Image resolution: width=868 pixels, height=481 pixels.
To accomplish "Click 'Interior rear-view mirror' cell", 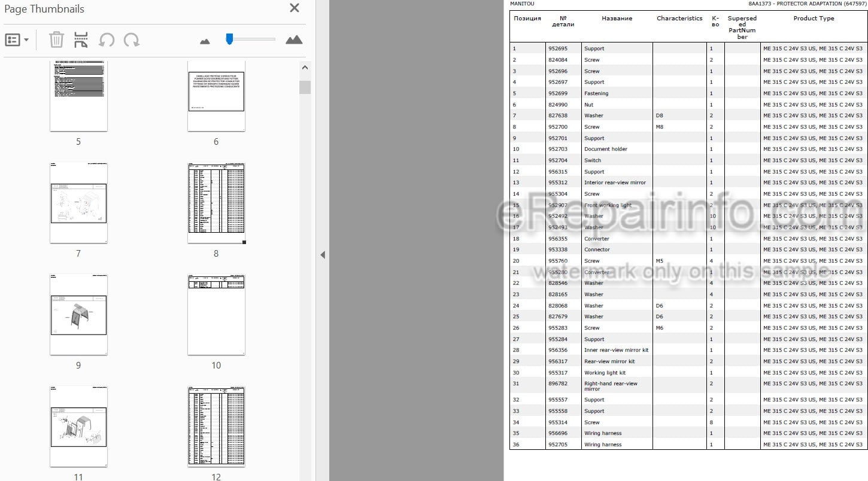I will [615, 182].
